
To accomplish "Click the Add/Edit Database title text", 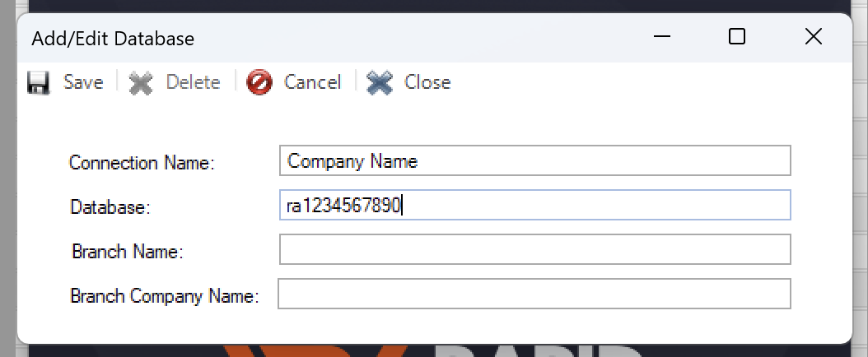I will (113, 39).
